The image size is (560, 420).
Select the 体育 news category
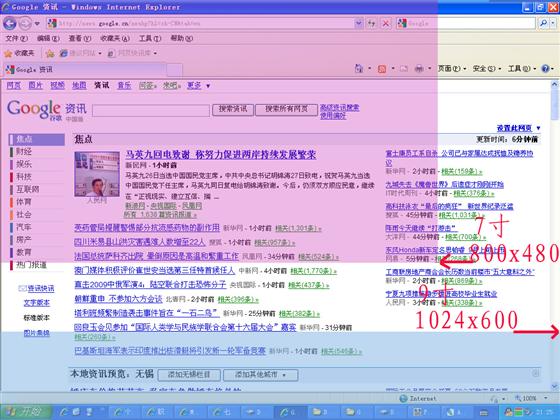tap(24, 202)
